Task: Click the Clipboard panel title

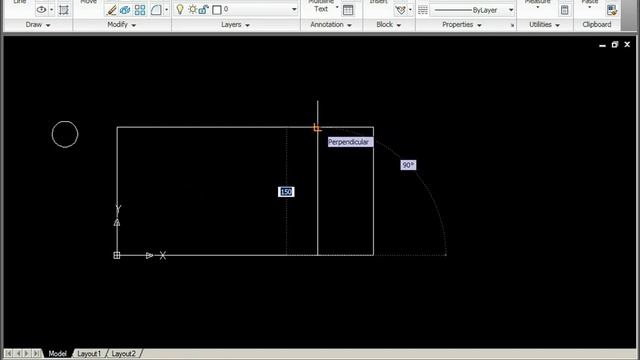Action: pyautogui.click(x=597, y=24)
